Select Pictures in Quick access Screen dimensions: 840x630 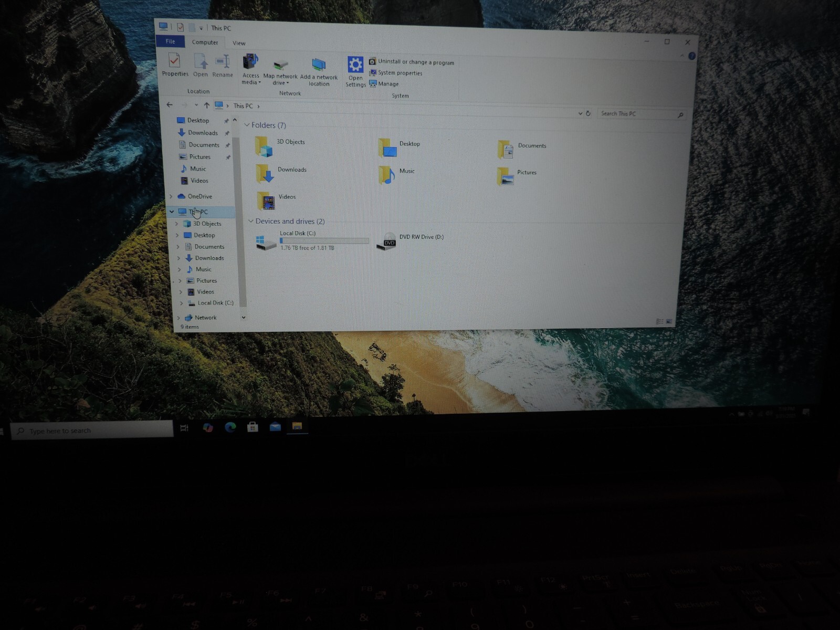[x=199, y=157]
